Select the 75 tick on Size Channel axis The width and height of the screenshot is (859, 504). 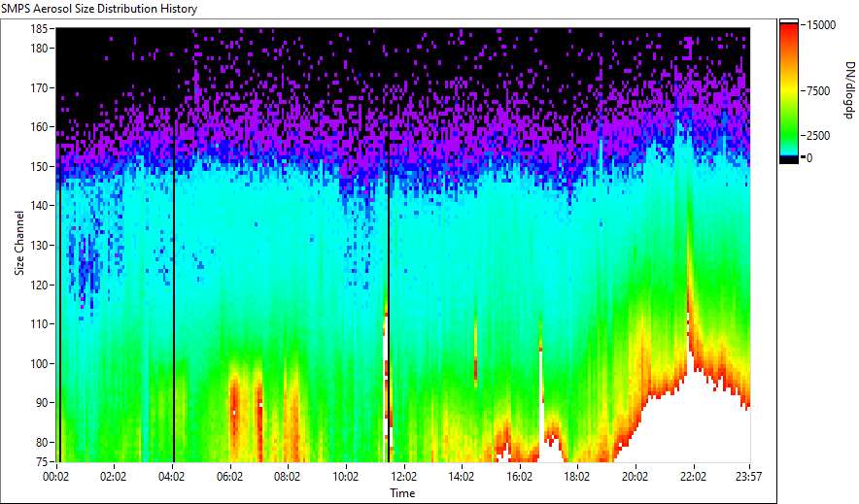click(x=41, y=462)
